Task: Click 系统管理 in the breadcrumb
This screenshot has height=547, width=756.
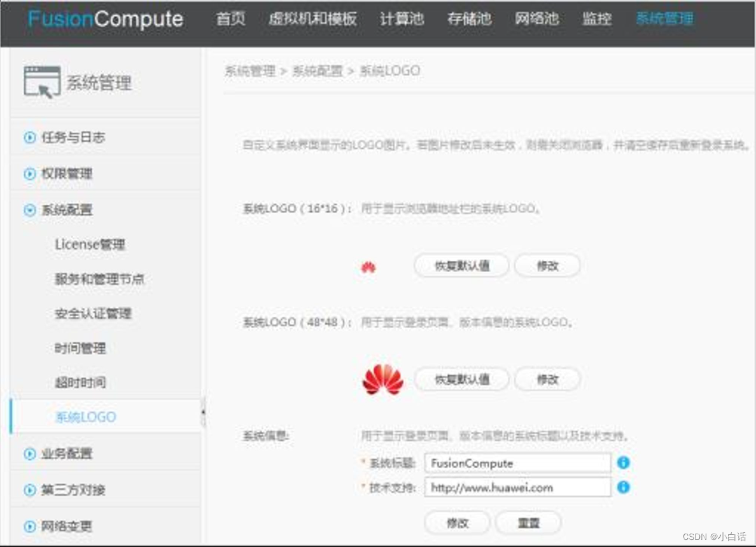Action: 249,71
